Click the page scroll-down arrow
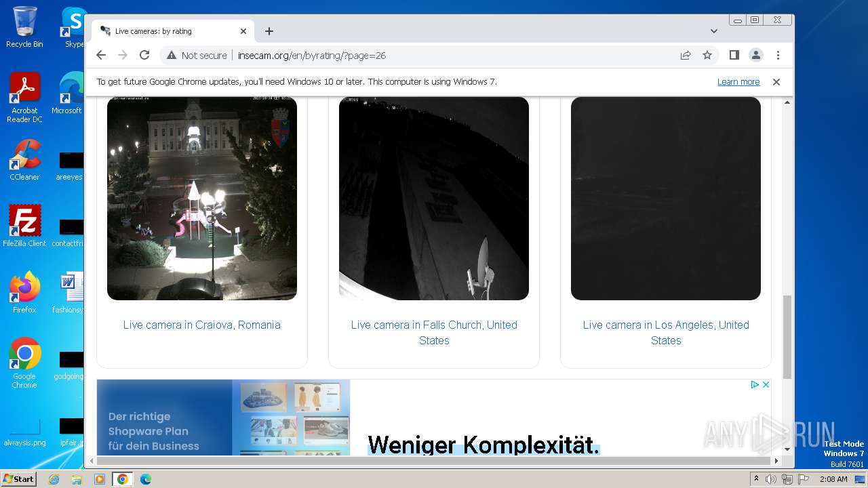Viewport: 868px width, 488px height. pyautogui.click(x=787, y=449)
